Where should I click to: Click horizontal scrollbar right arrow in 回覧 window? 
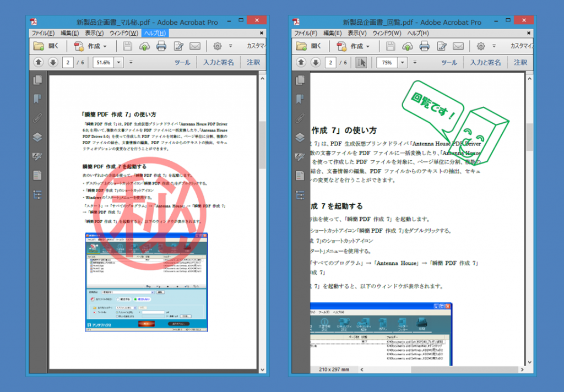[x=522, y=369]
